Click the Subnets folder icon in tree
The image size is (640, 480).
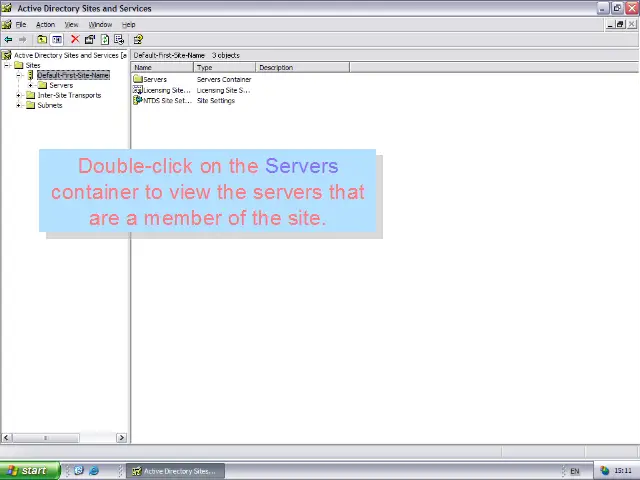click(x=31, y=105)
